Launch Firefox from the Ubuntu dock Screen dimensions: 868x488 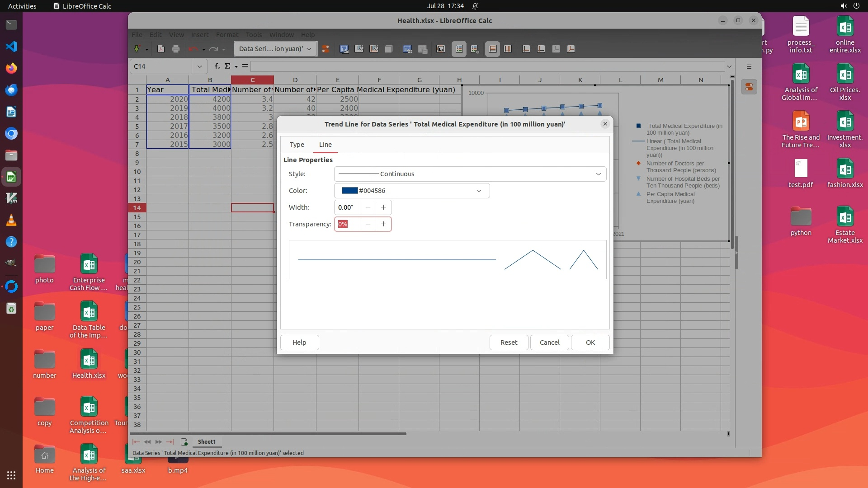pyautogui.click(x=11, y=68)
